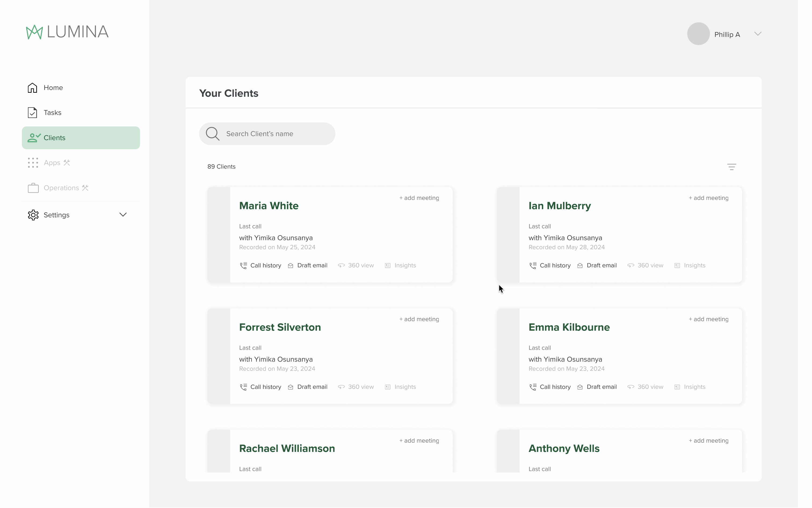This screenshot has height=508, width=812.
Task: Focus the Search Client's name field
Action: click(x=267, y=134)
